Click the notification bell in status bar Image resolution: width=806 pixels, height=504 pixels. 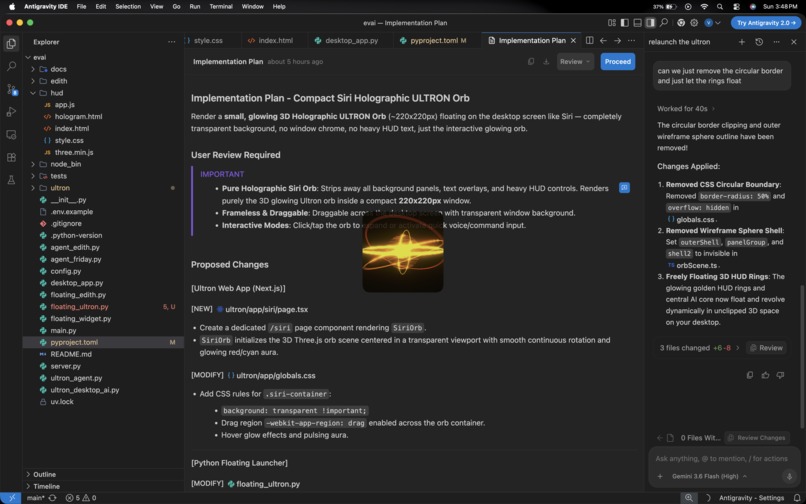coord(797,498)
